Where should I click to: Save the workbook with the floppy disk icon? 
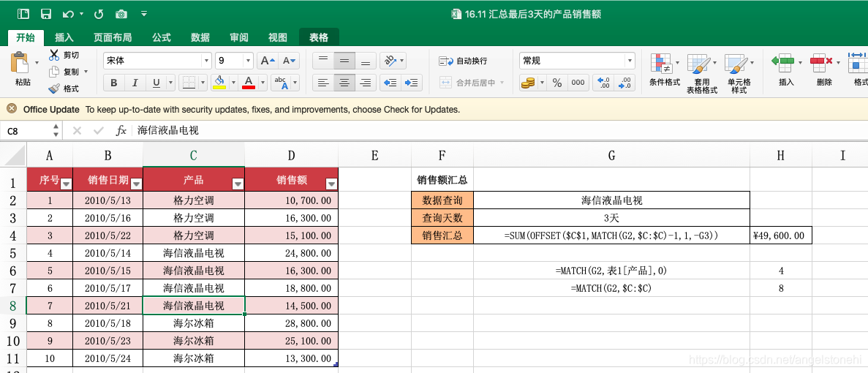point(47,14)
